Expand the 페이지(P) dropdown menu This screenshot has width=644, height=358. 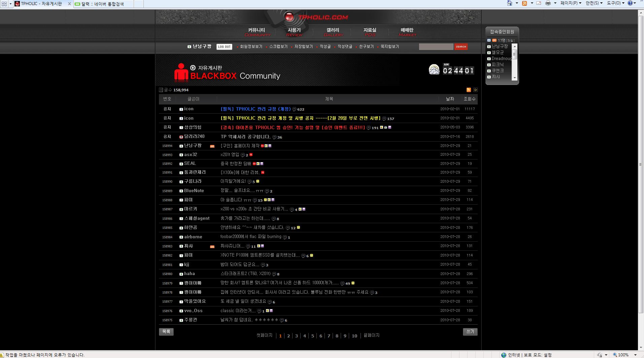click(x=571, y=3)
